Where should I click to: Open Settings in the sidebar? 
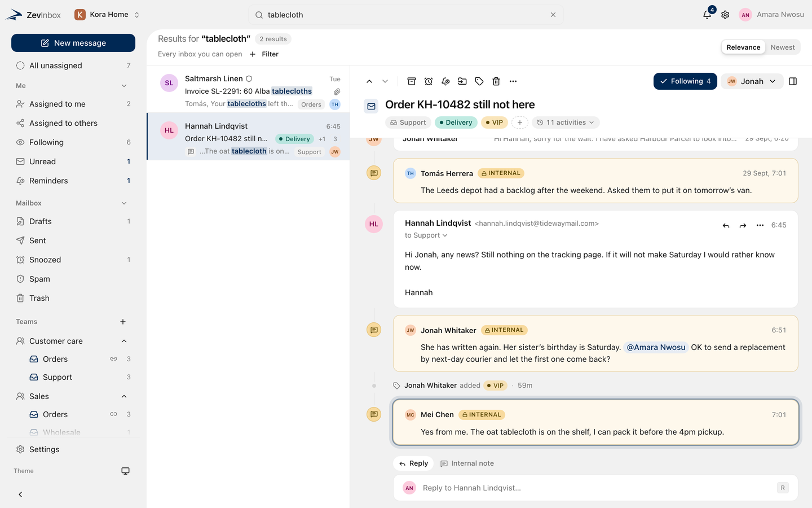click(x=73, y=449)
